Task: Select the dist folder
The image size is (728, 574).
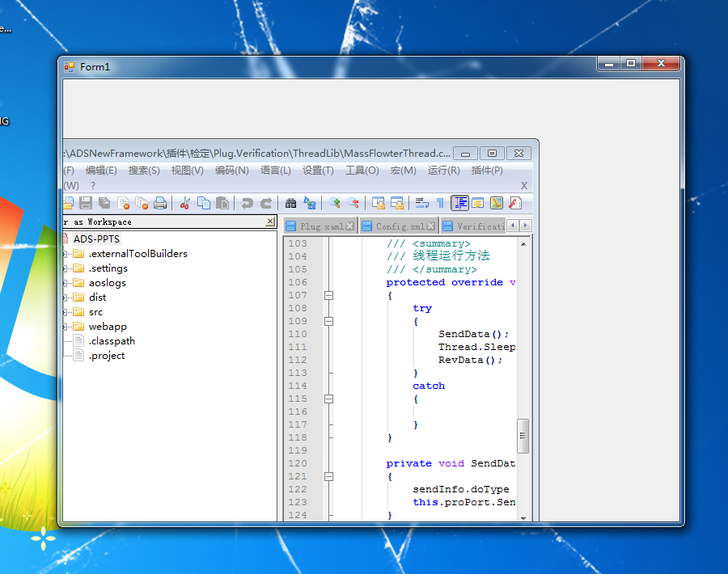Action: click(x=98, y=298)
